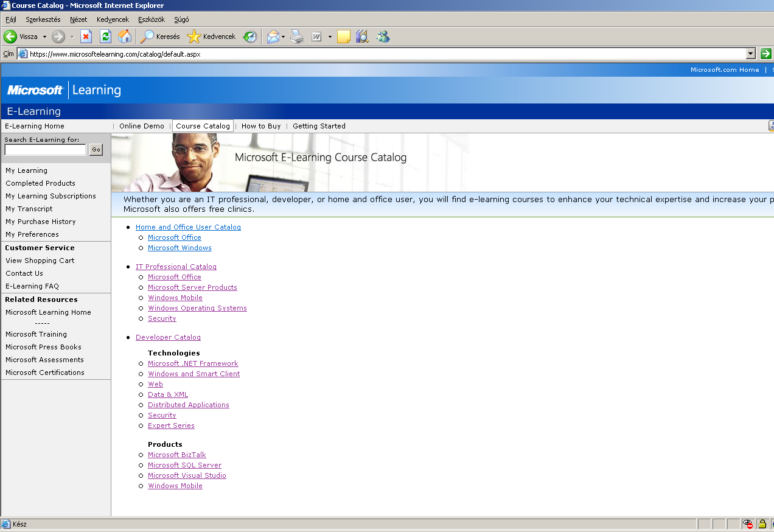
Task: Open the History clock icon in the toolbar
Action: 250,37
